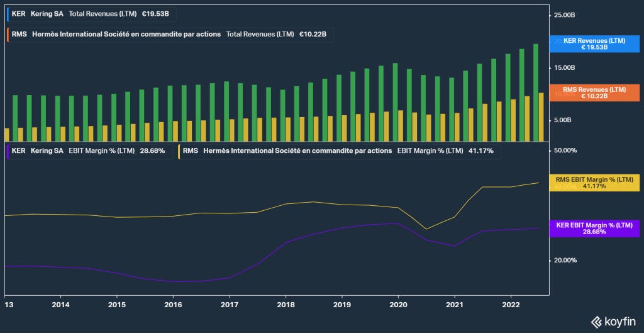Screen dimensions: 644x333
Task: Click the €19.53B value in Kering legend
Action: tap(155, 14)
